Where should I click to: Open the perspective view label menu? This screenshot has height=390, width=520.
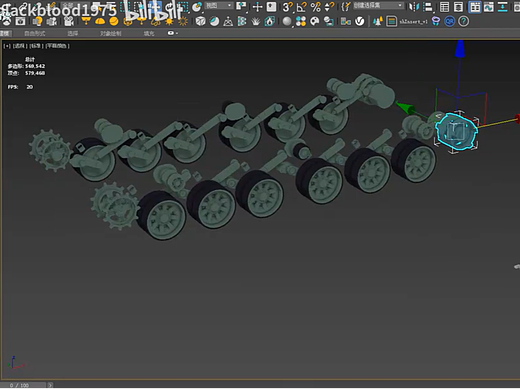click(x=19, y=46)
